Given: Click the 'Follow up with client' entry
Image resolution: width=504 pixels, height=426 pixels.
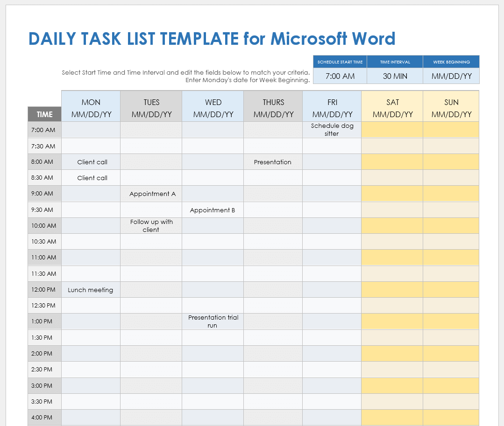Looking at the screenshot, I should click(x=151, y=225).
